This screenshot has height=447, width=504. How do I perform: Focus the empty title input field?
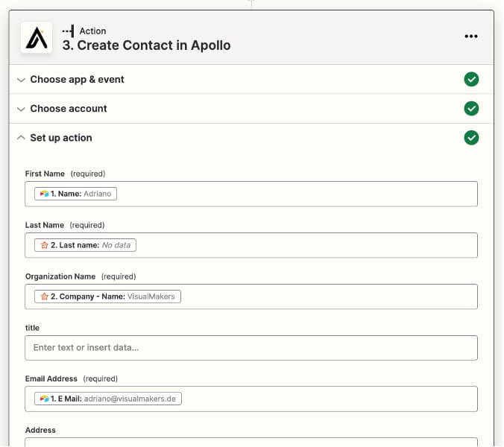[251, 348]
